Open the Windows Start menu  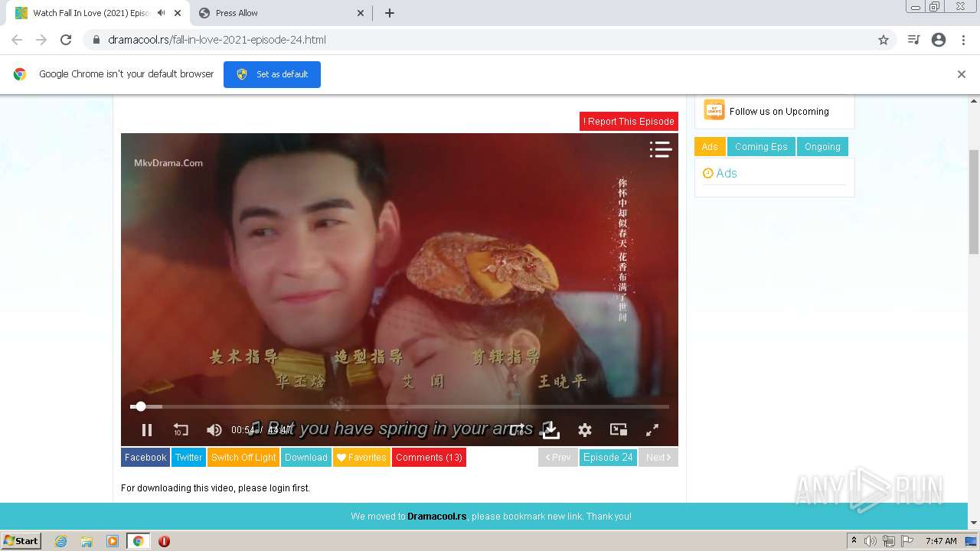tap(21, 540)
